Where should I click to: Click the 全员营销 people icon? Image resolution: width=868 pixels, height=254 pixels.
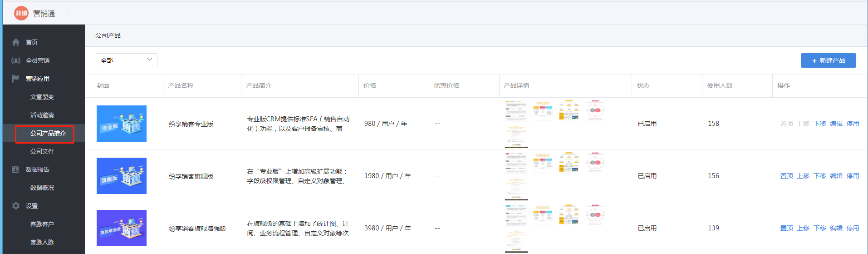click(x=16, y=60)
